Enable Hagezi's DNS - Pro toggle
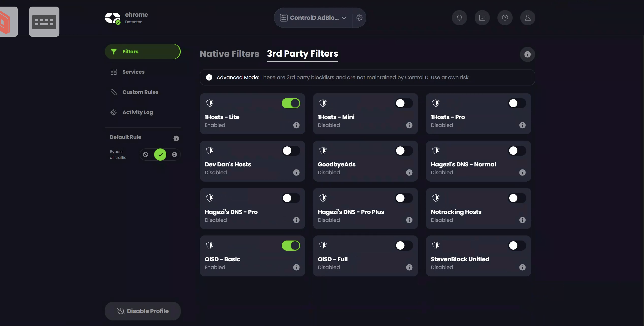 coord(291,198)
